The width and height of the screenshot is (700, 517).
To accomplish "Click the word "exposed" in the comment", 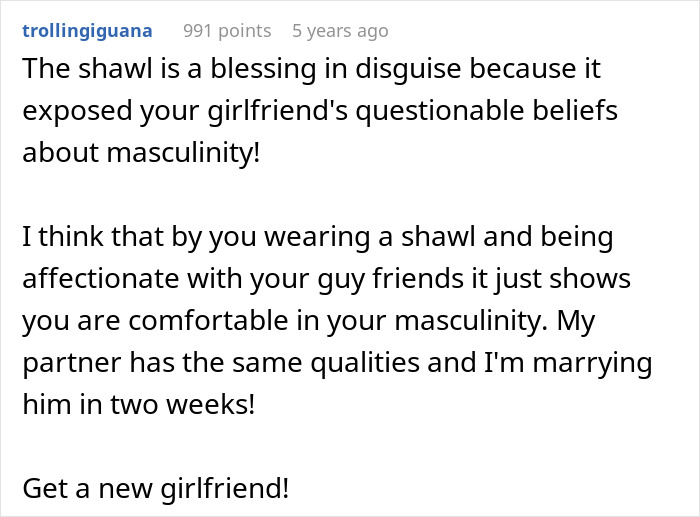I will (x=70, y=111).
